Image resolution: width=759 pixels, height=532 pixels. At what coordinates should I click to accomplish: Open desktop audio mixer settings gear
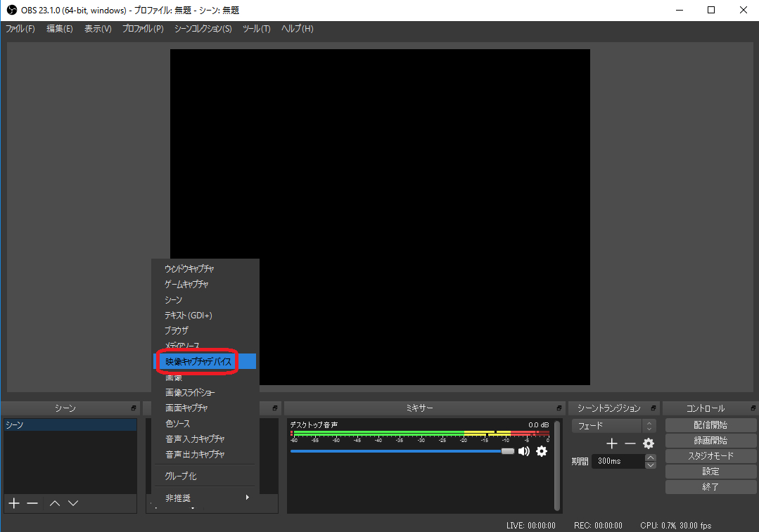[542, 451]
